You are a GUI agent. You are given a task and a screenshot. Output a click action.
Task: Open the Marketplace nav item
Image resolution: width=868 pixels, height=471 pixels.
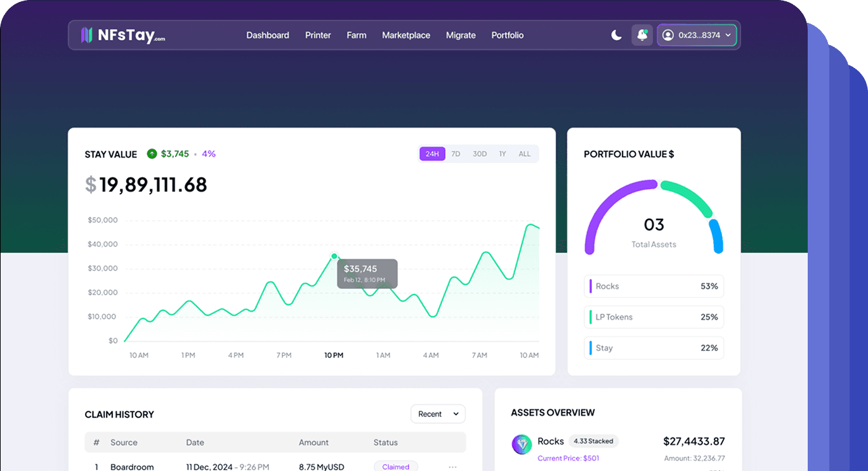coord(406,36)
